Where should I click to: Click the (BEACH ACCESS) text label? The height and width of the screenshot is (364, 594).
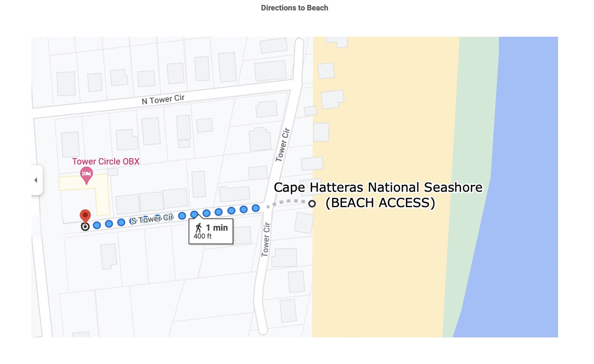tap(380, 203)
